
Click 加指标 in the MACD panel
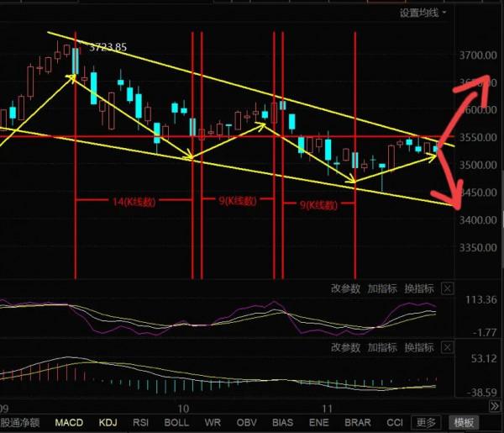coord(382,347)
